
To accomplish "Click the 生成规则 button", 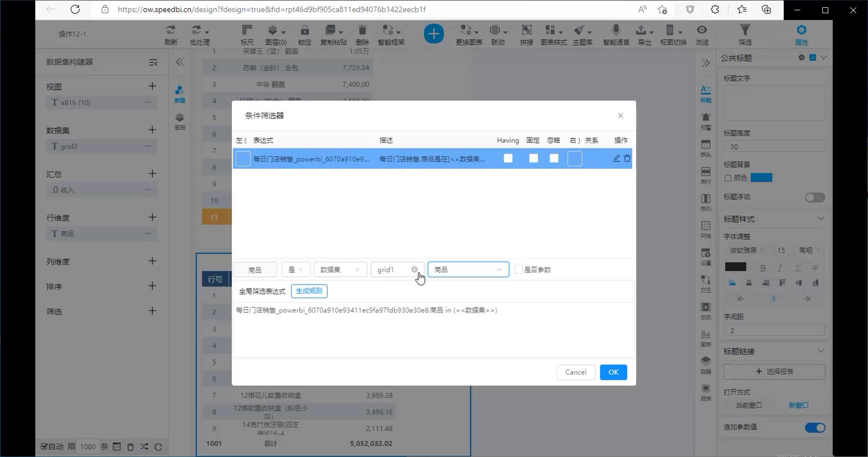I will [309, 291].
